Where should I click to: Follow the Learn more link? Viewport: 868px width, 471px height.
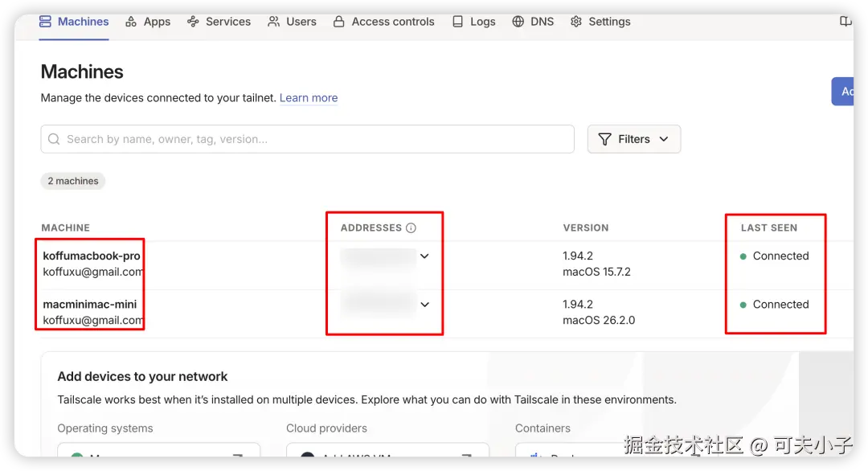tap(309, 98)
